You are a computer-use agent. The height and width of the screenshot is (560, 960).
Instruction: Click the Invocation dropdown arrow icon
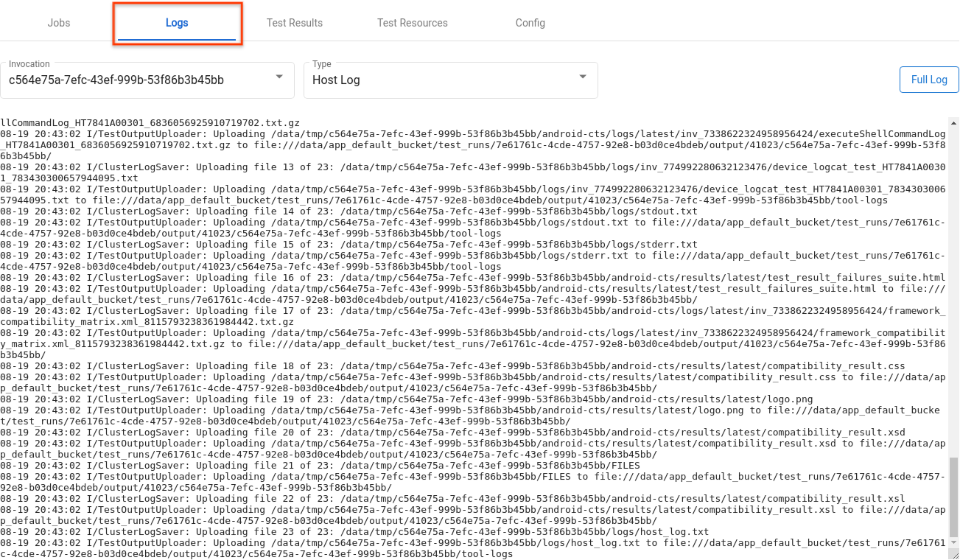(279, 77)
